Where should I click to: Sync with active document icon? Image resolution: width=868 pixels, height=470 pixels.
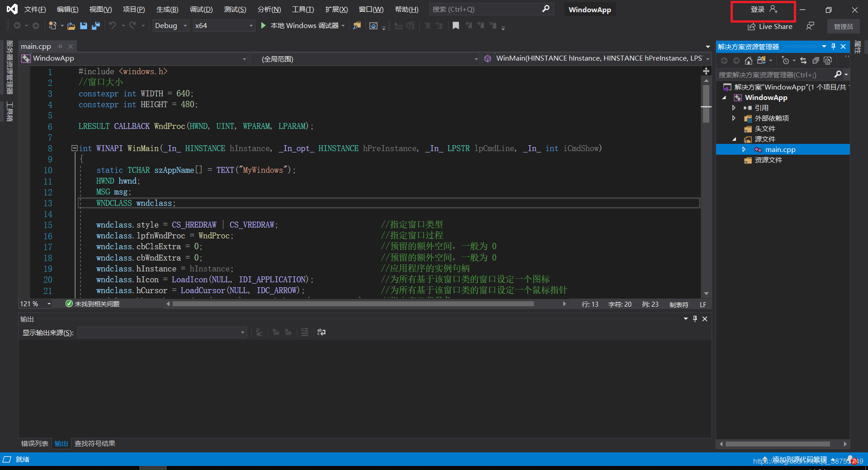(x=803, y=61)
